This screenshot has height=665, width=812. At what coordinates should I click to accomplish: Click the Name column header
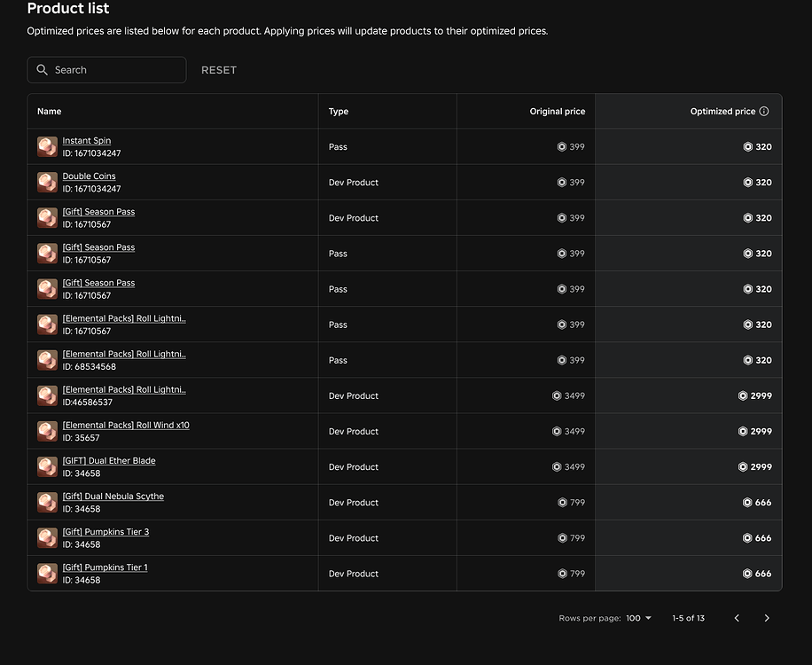coord(49,111)
